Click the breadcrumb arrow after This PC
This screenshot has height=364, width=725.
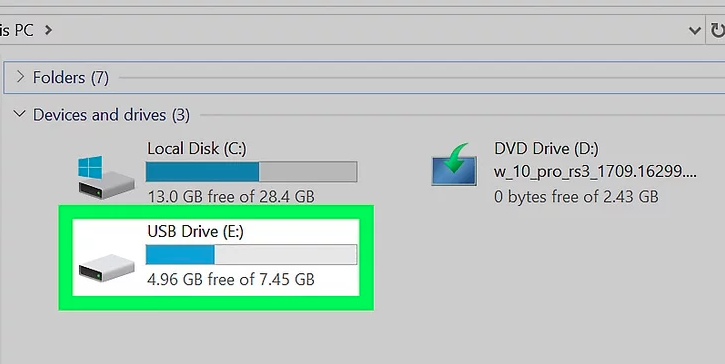pyautogui.click(x=48, y=31)
